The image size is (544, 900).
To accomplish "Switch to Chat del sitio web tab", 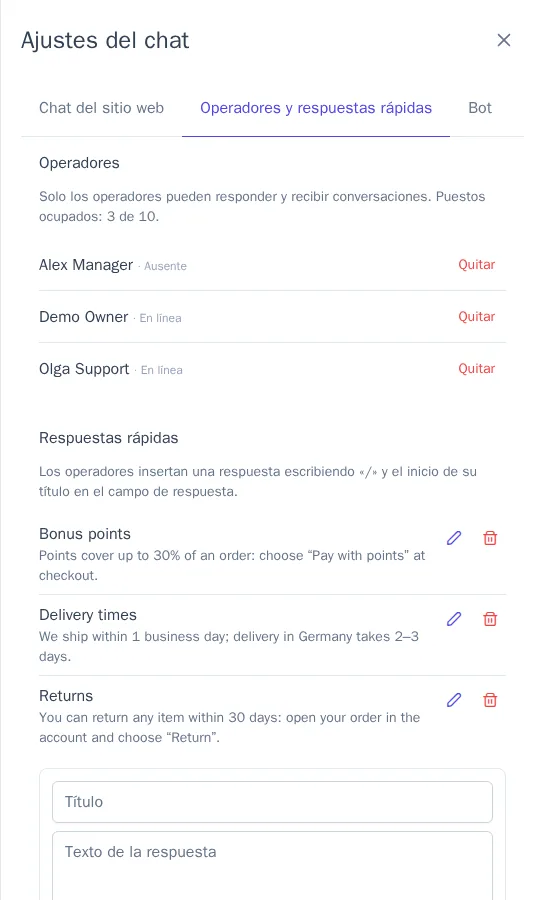I will click(102, 108).
